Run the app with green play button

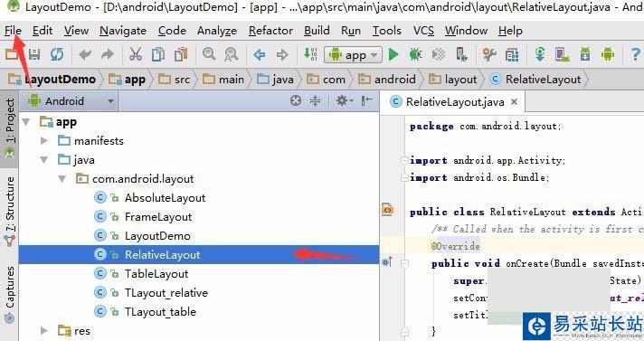tap(393, 54)
